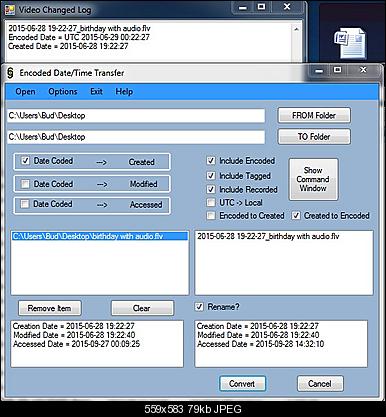The width and height of the screenshot is (386, 417).
Task: Click source Creation Date line in left info box
Action: [74, 326]
